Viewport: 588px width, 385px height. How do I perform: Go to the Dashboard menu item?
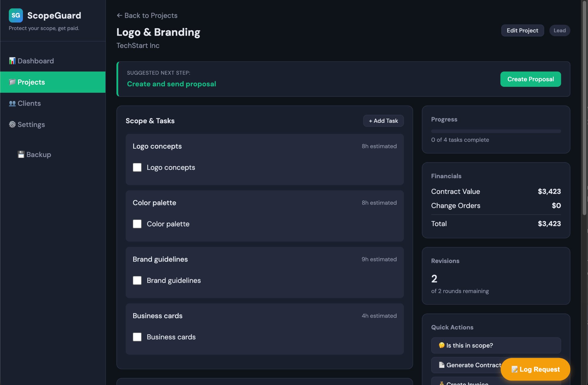pos(36,61)
